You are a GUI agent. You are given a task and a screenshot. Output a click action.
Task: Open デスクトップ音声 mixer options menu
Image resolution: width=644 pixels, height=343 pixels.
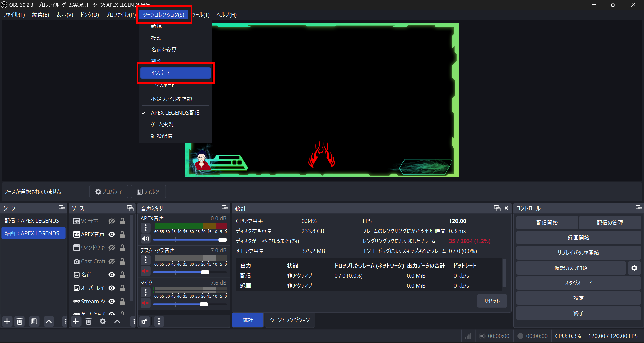[x=146, y=260]
